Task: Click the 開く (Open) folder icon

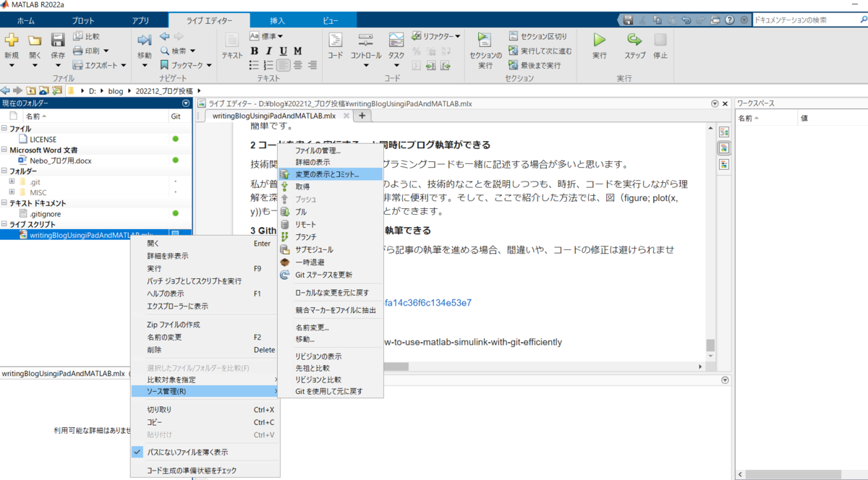Action: [x=34, y=40]
